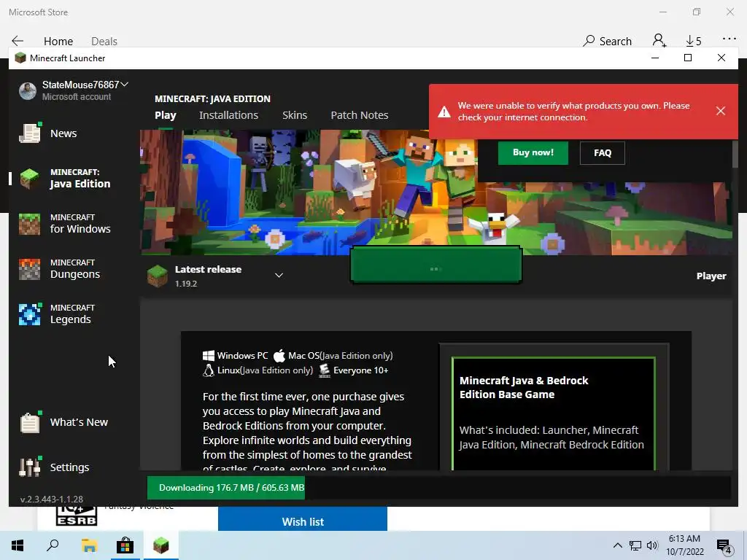The height and width of the screenshot is (560, 747).
Task: Click the v.2.3.443-1.1.28 version text
Action: (x=52, y=499)
